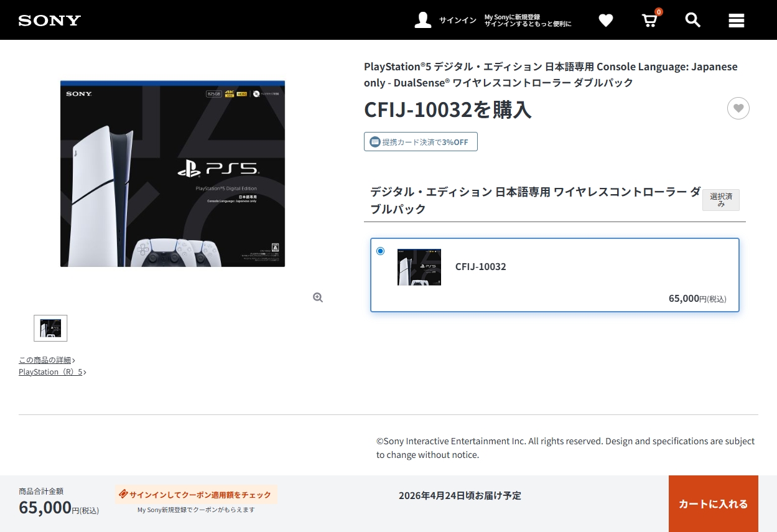Screen dimensions: 777x532
Task: Open この商品の詳細 link
Action: [x=47, y=360]
